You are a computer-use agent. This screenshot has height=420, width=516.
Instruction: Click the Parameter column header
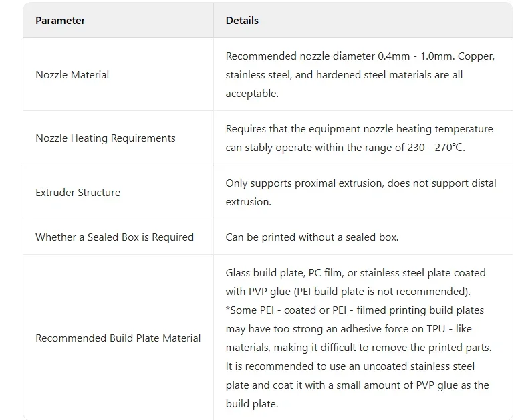(60, 21)
